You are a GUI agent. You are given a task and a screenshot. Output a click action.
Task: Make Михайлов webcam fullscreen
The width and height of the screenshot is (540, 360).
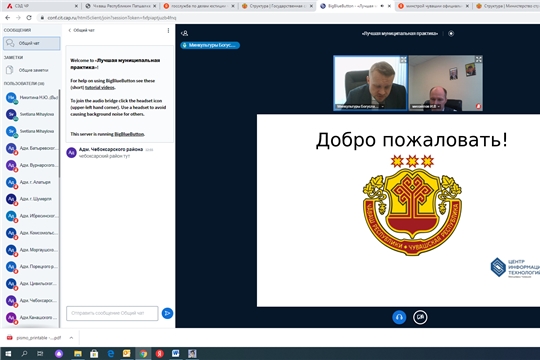pyautogui.click(x=478, y=60)
